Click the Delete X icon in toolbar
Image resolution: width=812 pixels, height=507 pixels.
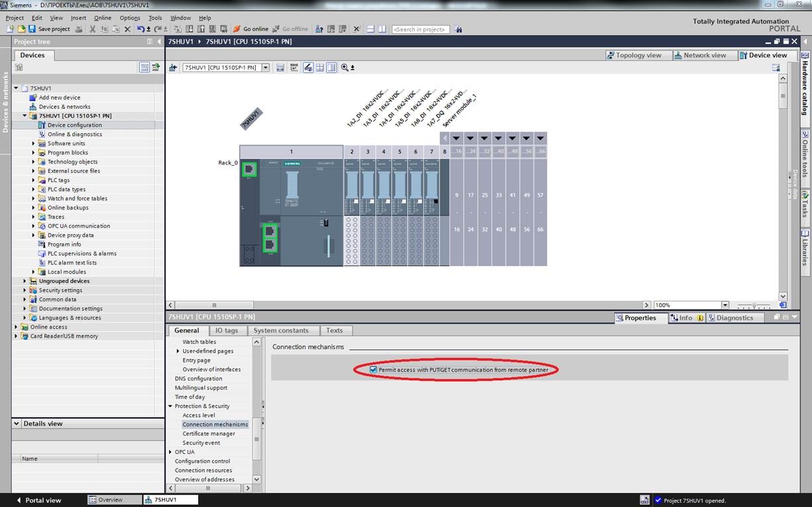coord(127,29)
